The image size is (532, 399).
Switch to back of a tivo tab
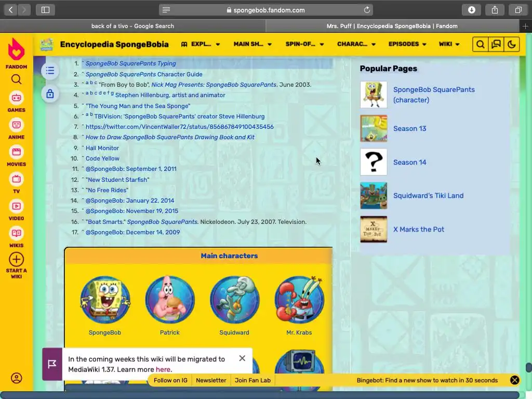click(x=132, y=26)
